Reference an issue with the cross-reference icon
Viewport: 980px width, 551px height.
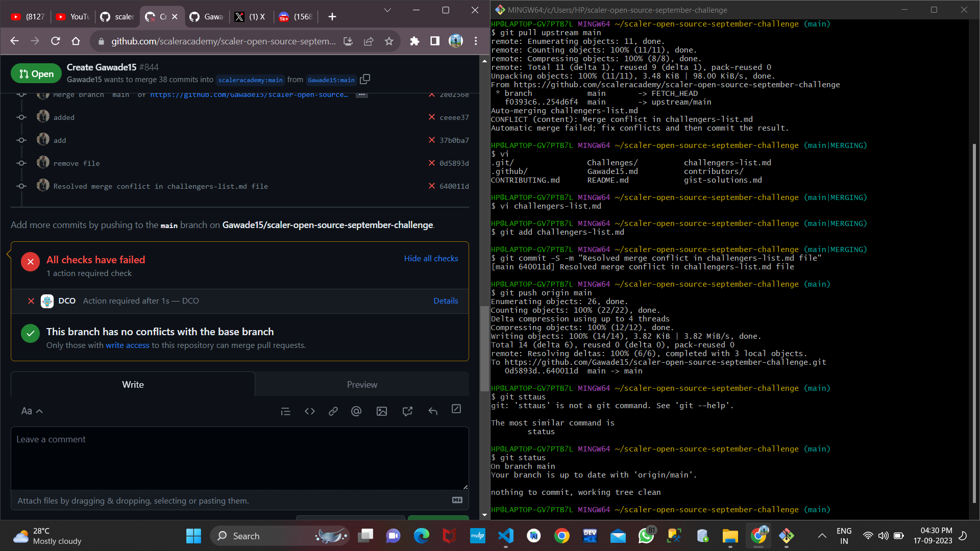coord(407,411)
